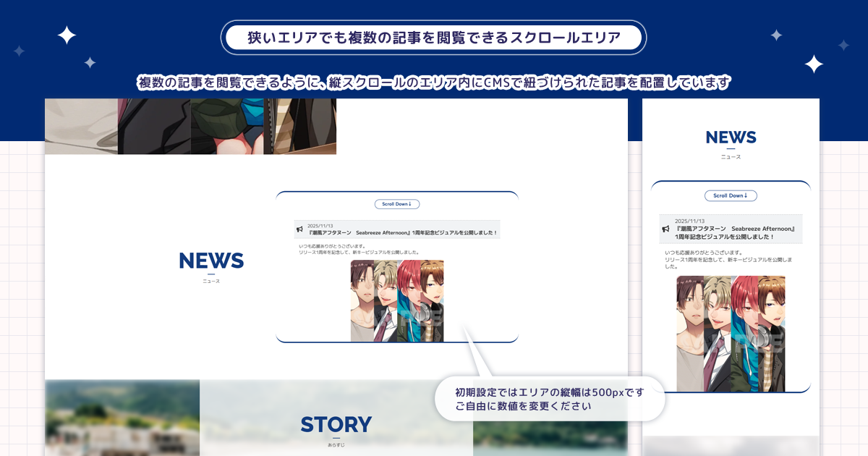868x456 pixels.
Task: Click the STORY section heading at the bottom
Action: 337,425
